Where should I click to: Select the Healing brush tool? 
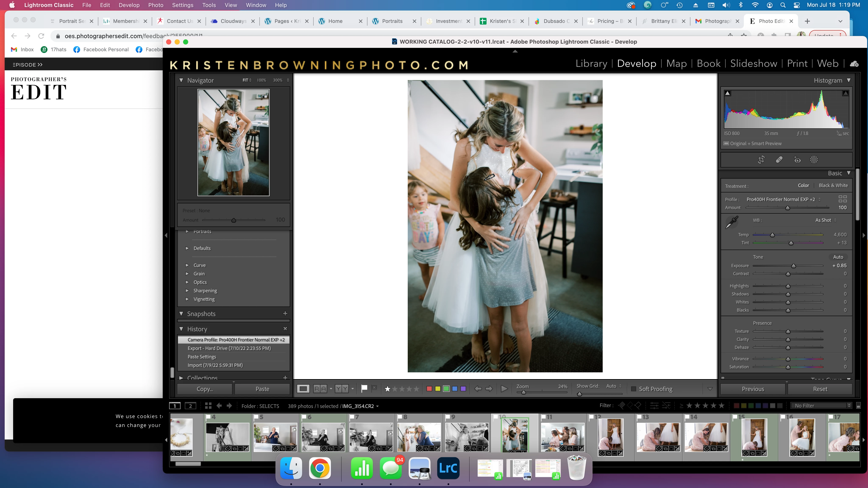pyautogui.click(x=779, y=160)
